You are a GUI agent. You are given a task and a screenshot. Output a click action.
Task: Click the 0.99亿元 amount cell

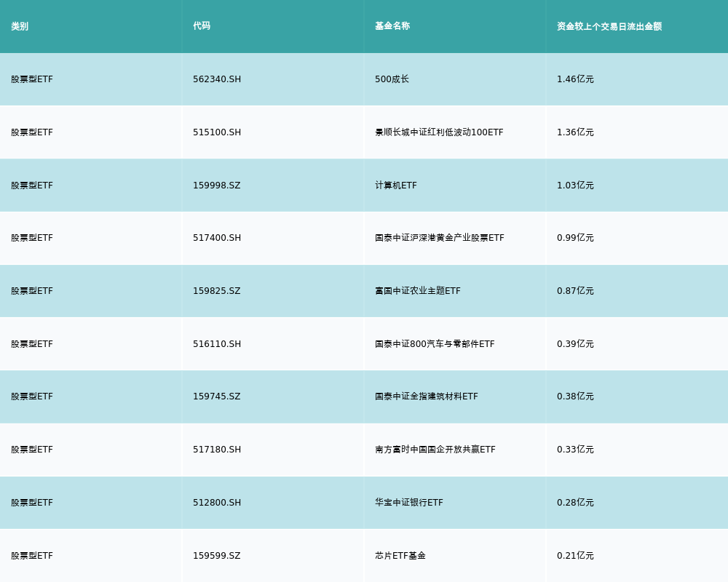click(575, 238)
